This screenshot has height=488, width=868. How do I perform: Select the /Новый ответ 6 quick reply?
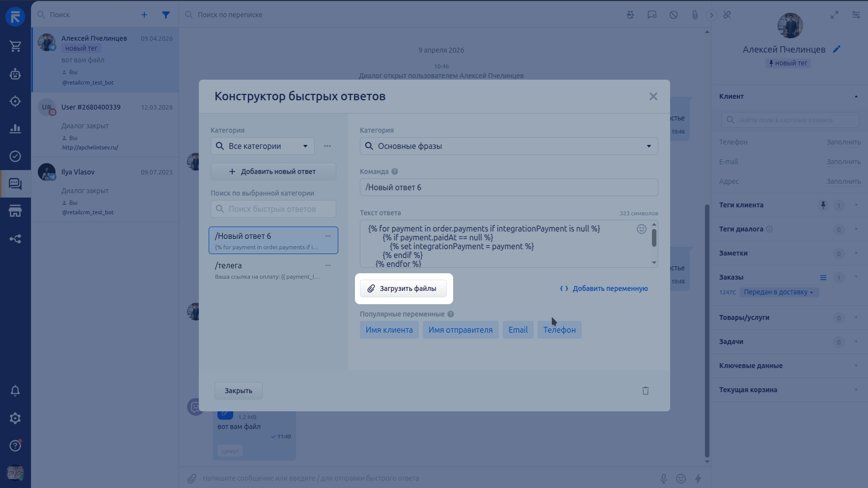pyautogui.click(x=268, y=240)
